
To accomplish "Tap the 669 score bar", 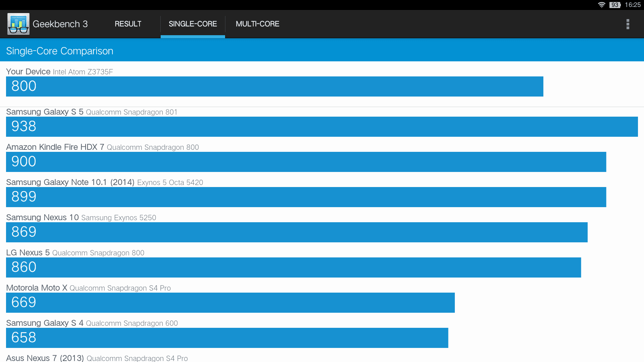I will coord(230,303).
